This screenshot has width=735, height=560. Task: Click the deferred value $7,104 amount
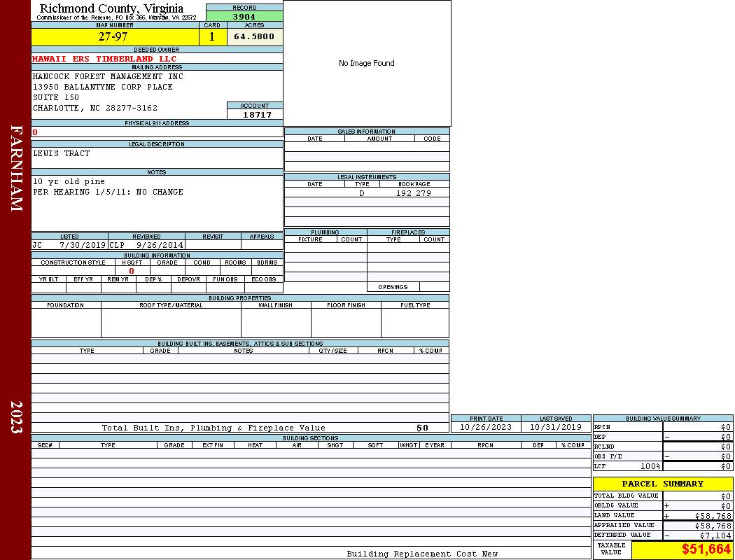[x=715, y=535]
